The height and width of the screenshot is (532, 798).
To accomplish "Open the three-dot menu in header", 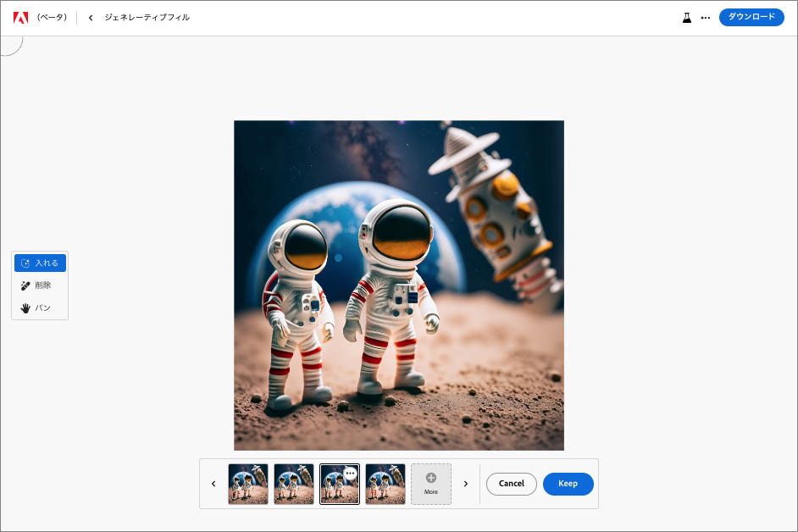I will [706, 18].
